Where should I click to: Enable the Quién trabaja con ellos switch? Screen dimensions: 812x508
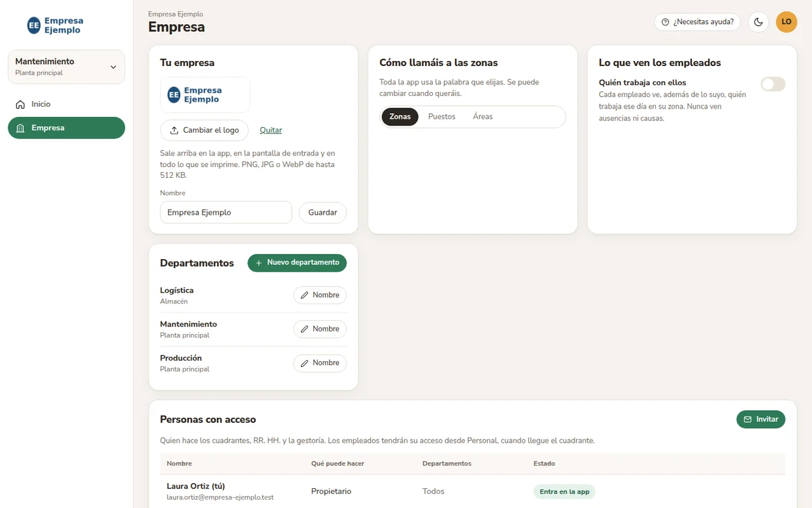click(773, 84)
